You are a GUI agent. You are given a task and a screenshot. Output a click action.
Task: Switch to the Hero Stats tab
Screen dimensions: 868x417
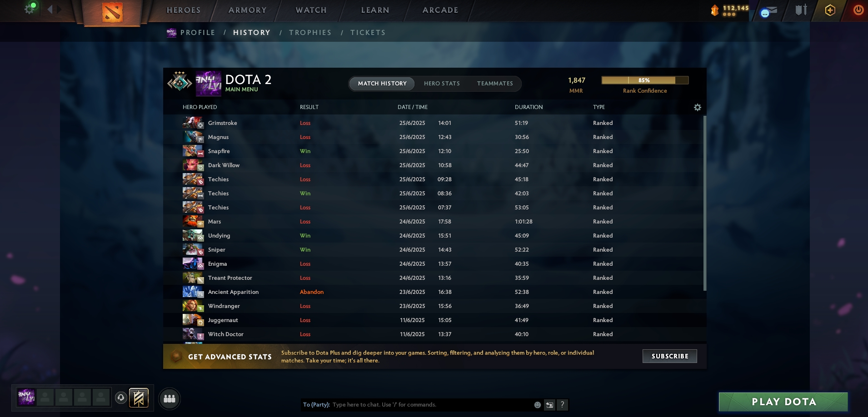click(x=442, y=84)
